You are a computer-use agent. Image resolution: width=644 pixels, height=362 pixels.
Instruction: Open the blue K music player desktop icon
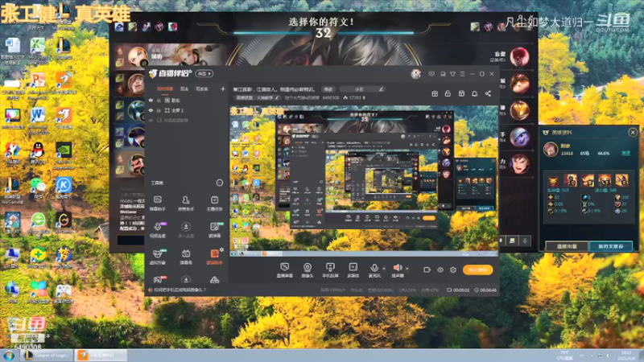(x=64, y=188)
